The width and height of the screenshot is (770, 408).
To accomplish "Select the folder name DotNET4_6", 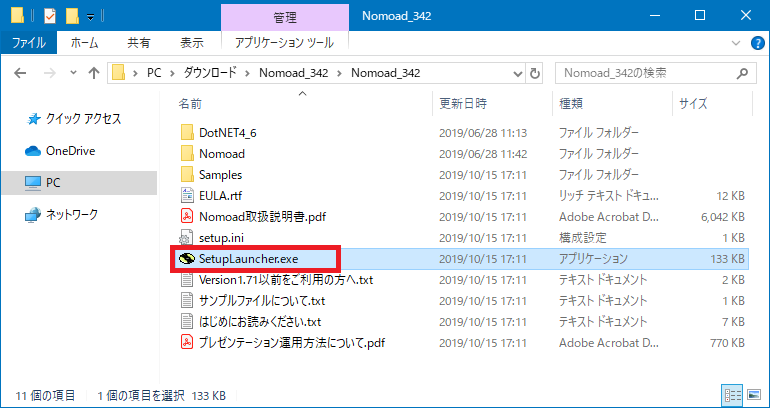I will click(228, 132).
